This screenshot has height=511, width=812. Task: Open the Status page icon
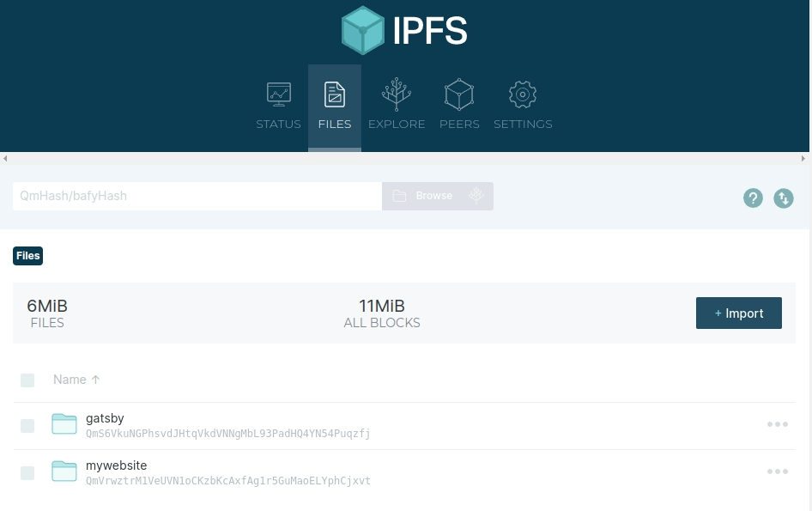pos(279,94)
